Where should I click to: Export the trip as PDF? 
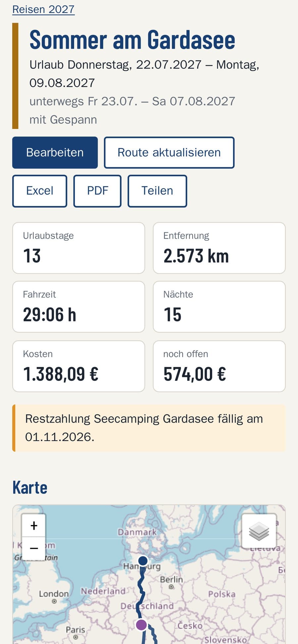(x=97, y=191)
